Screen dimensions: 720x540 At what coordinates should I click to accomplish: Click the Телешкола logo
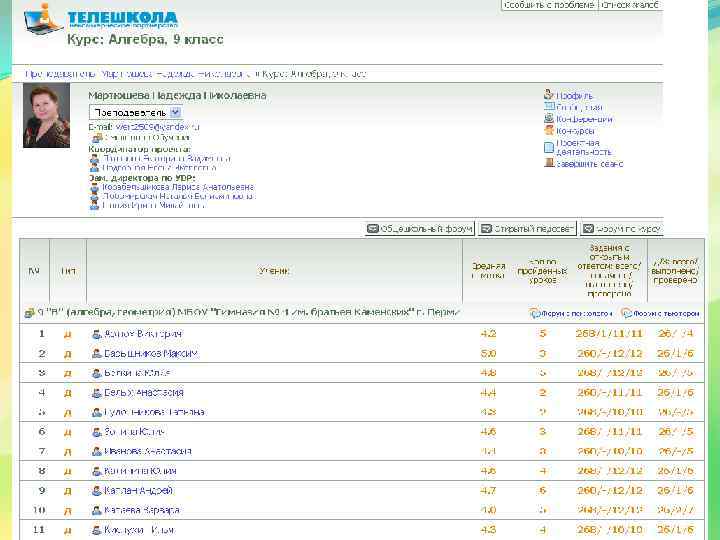coord(100,19)
